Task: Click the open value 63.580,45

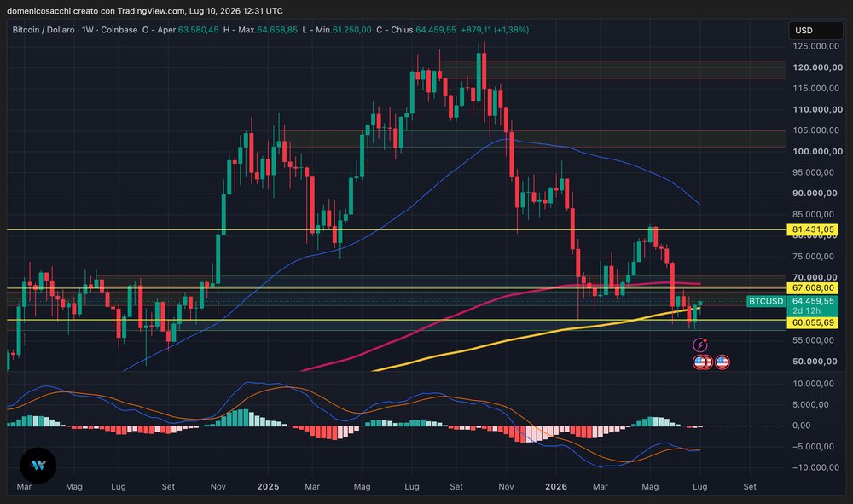Action: coord(198,30)
